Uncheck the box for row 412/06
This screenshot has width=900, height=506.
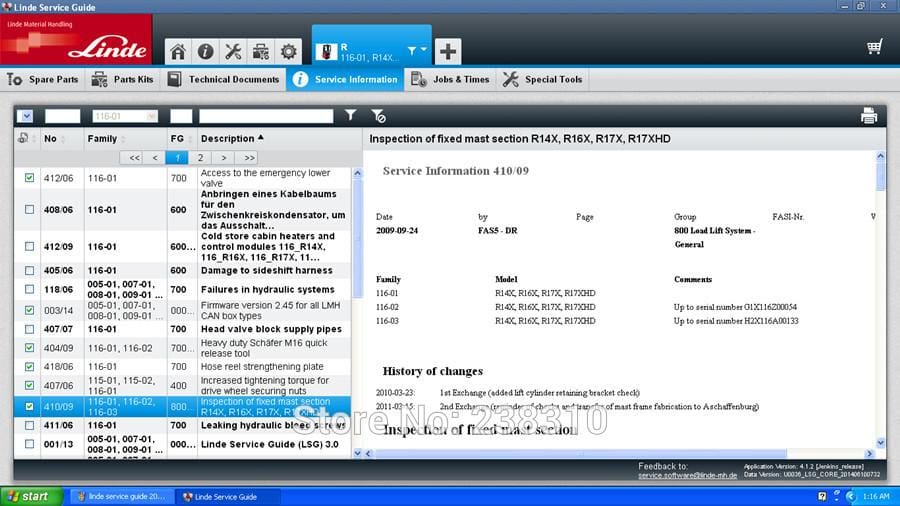point(29,178)
